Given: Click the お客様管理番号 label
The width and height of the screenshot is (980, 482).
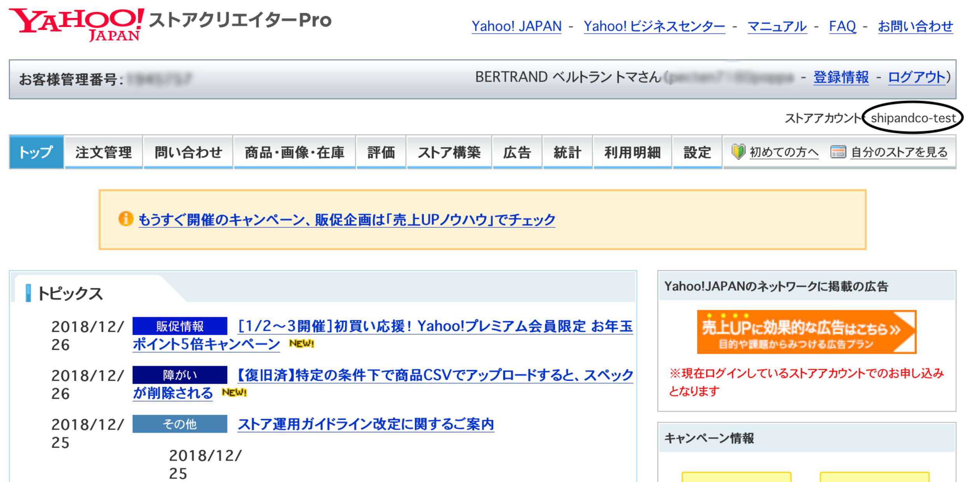Looking at the screenshot, I should tap(72, 79).
